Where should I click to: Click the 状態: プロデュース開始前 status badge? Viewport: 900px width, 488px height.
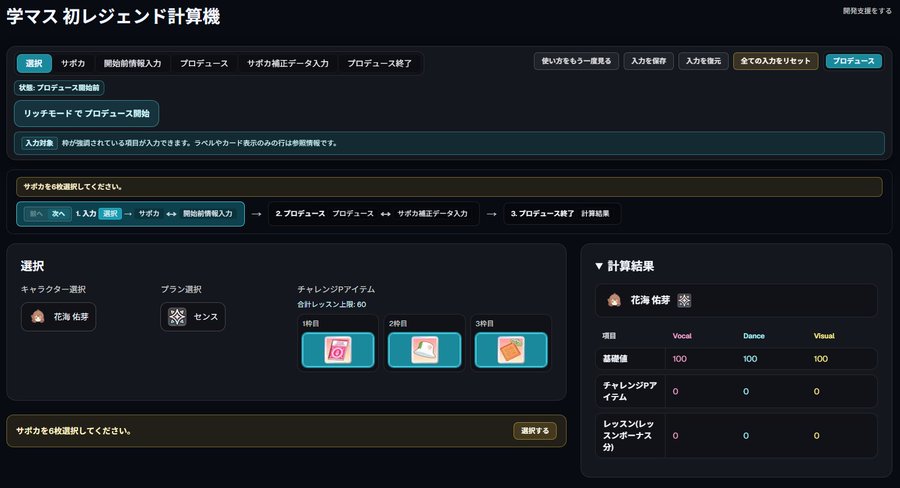(59, 88)
